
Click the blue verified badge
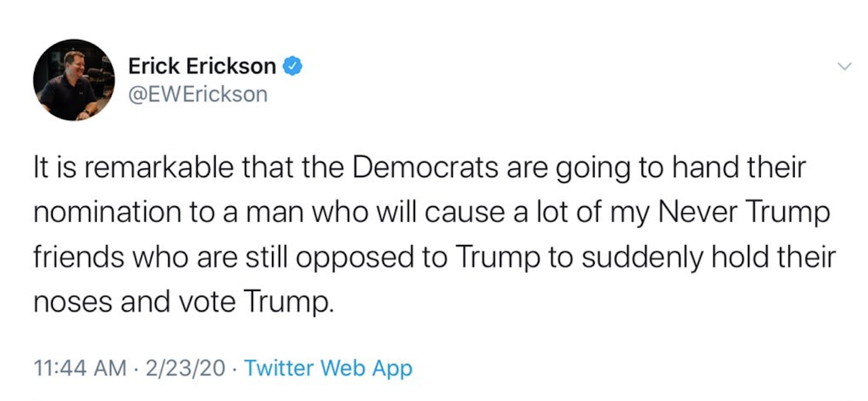point(291,66)
